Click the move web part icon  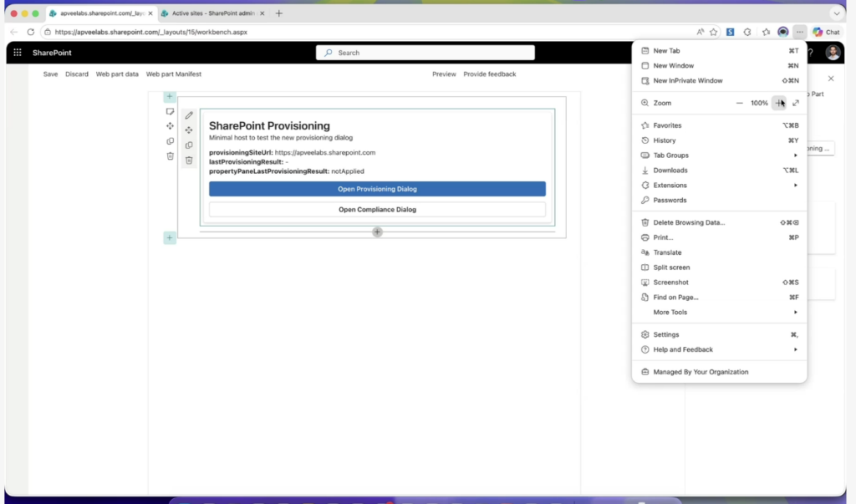(189, 130)
